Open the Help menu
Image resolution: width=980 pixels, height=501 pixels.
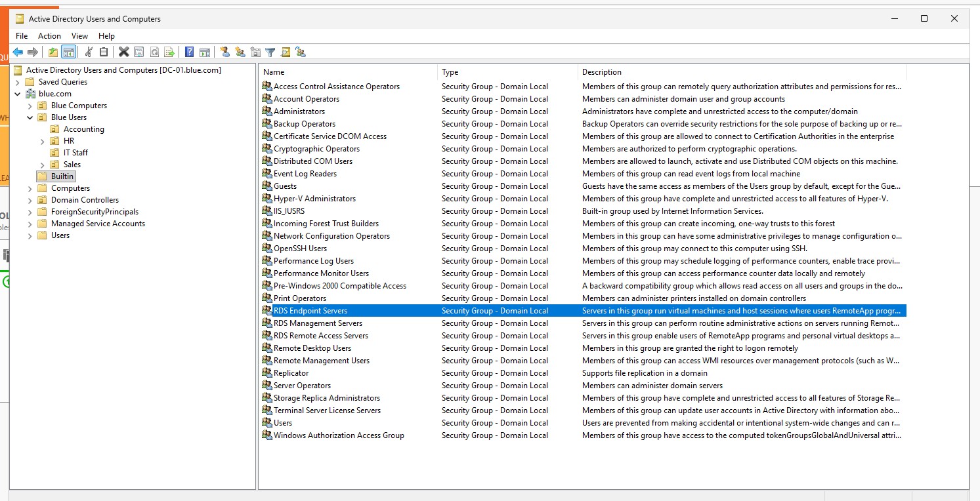click(x=106, y=36)
